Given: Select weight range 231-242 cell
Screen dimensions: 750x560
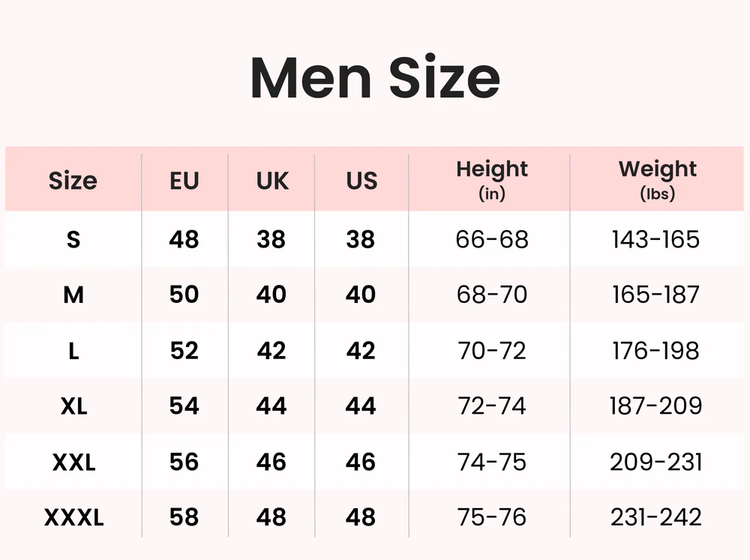Looking at the screenshot, I should 655,517.
